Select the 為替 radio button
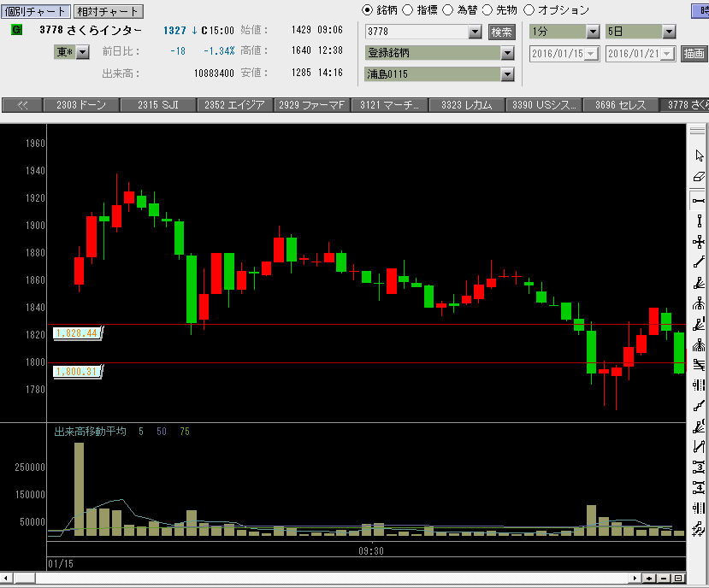Viewport: 709px width, 588px height. click(x=447, y=10)
